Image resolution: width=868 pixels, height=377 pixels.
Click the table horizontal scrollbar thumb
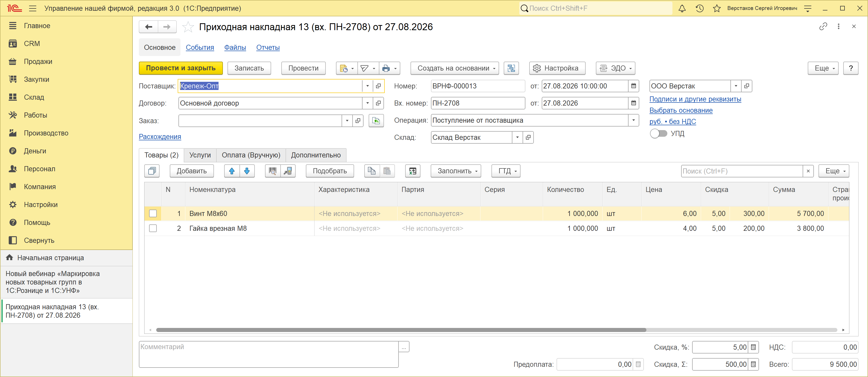coord(401,330)
